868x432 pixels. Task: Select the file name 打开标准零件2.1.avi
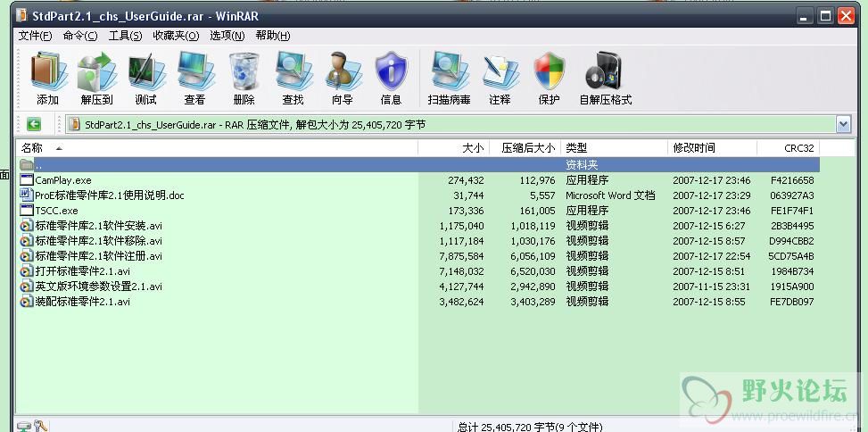[x=82, y=271]
